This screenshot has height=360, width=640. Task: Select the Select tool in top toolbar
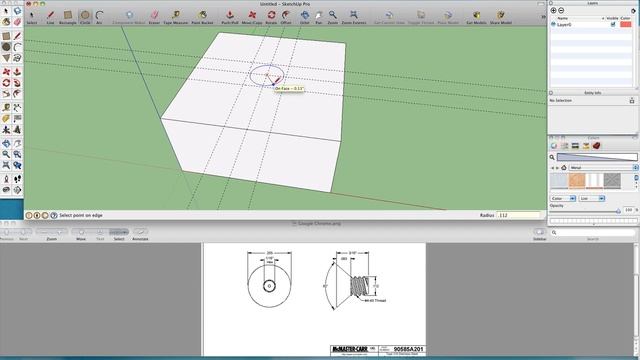pyautogui.click(x=31, y=16)
